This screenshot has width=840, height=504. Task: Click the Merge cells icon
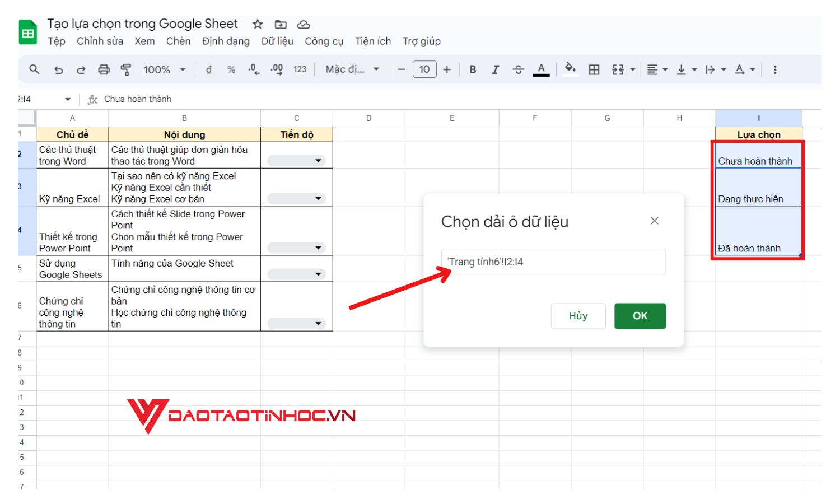click(617, 69)
